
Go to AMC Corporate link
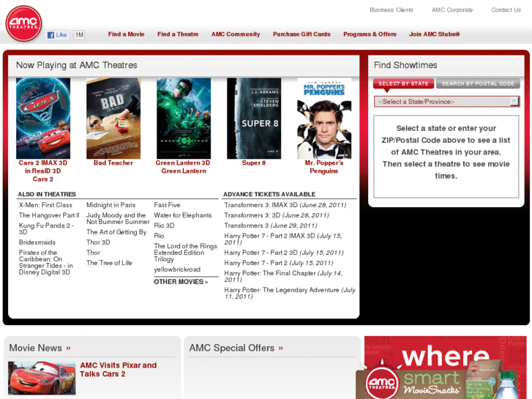[x=452, y=10]
